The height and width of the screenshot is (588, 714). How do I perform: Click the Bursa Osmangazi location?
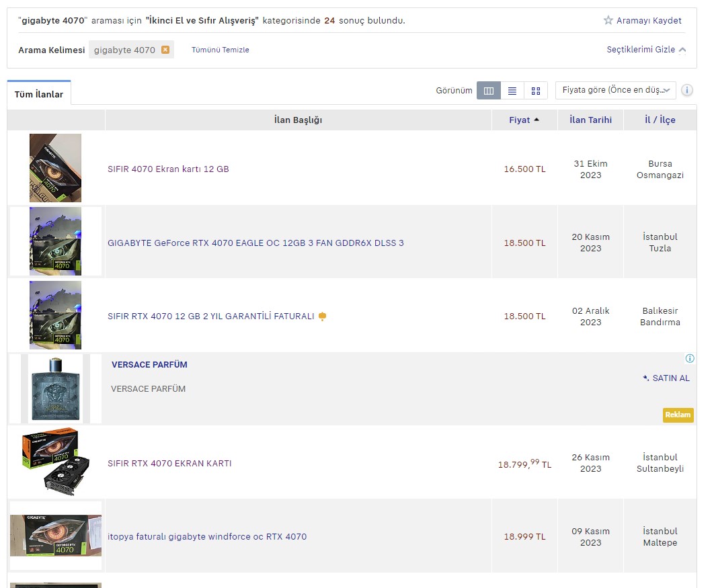point(660,169)
